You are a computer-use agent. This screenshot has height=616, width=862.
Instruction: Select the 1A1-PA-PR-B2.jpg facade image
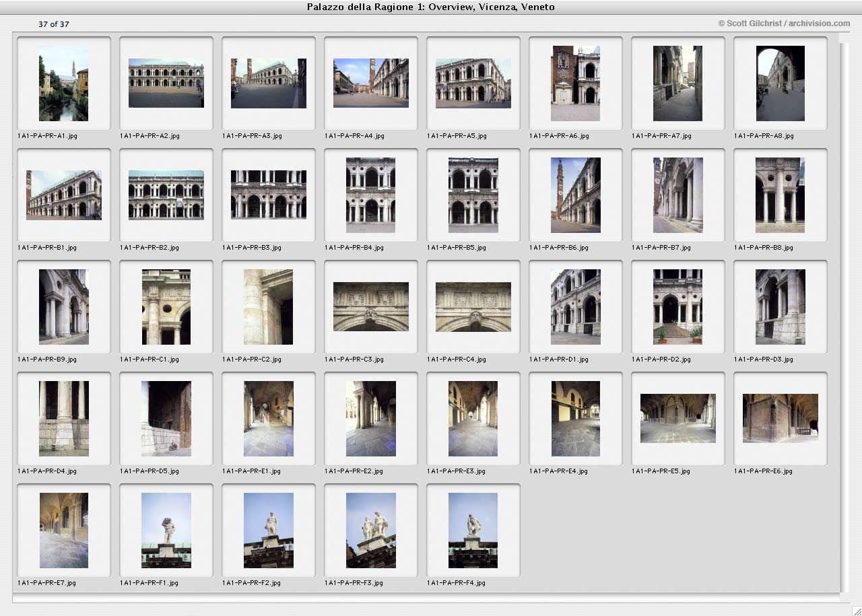pyautogui.click(x=166, y=195)
